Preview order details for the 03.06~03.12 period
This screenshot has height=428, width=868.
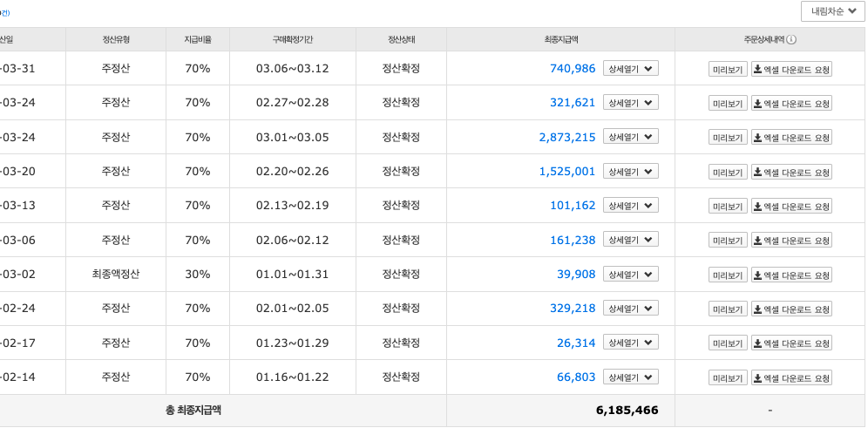727,69
